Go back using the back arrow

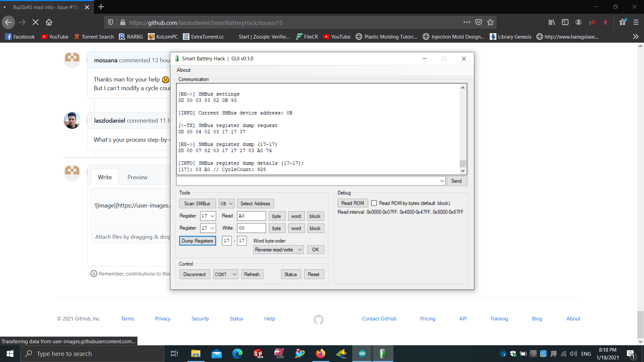tap(8, 22)
